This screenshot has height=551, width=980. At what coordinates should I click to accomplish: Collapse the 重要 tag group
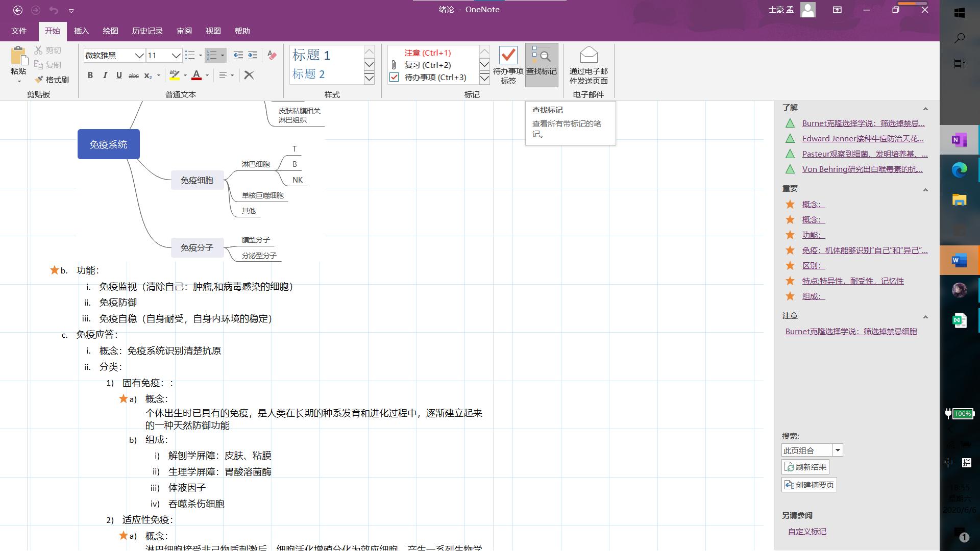click(x=925, y=190)
